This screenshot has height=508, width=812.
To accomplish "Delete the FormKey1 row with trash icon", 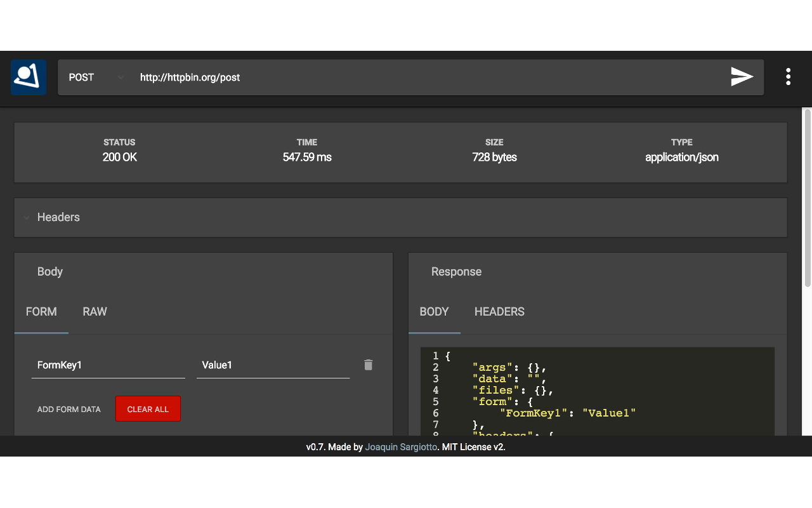I will pyautogui.click(x=368, y=364).
